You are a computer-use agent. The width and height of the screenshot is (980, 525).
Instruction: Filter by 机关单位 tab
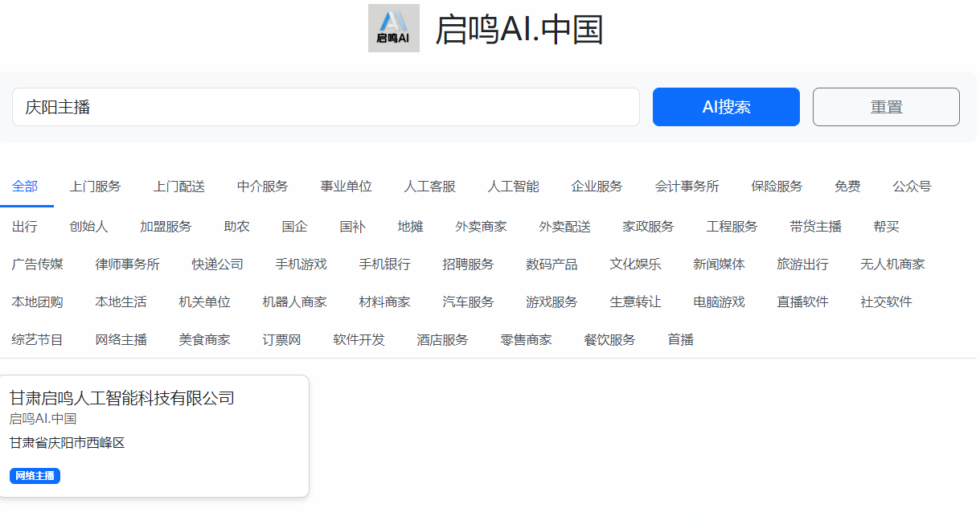[205, 301]
